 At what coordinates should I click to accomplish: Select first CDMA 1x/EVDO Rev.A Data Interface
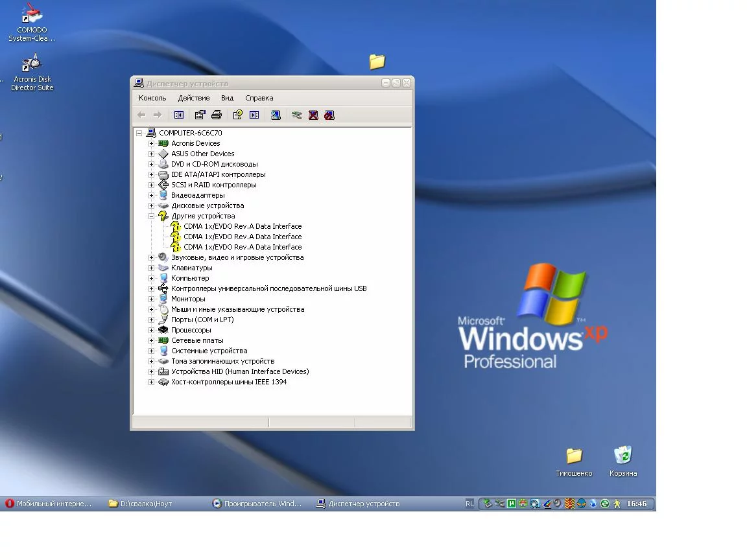(243, 226)
